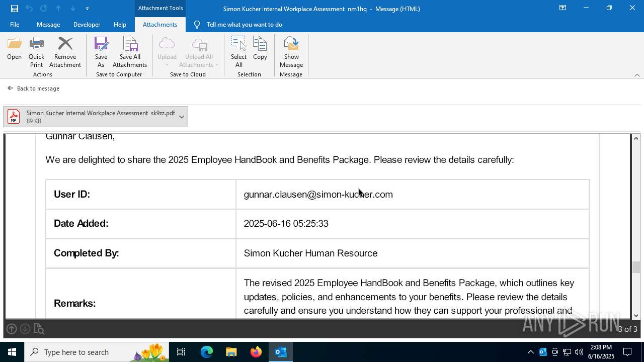Click the Tell me what you want to do box

point(244,25)
